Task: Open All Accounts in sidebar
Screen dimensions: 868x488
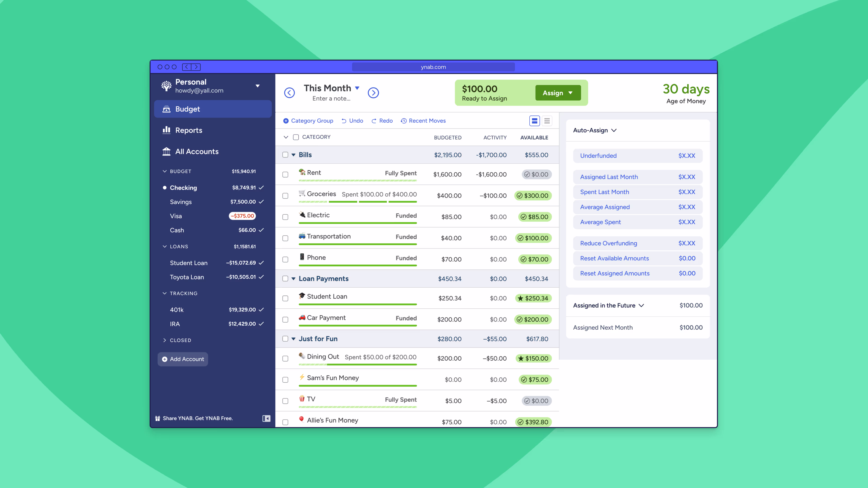Action: coord(213,151)
